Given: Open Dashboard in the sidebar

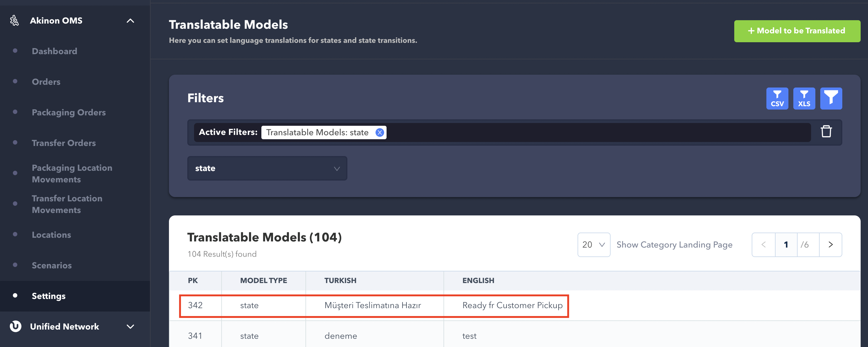Looking at the screenshot, I should pyautogui.click(x=54, y=51).
